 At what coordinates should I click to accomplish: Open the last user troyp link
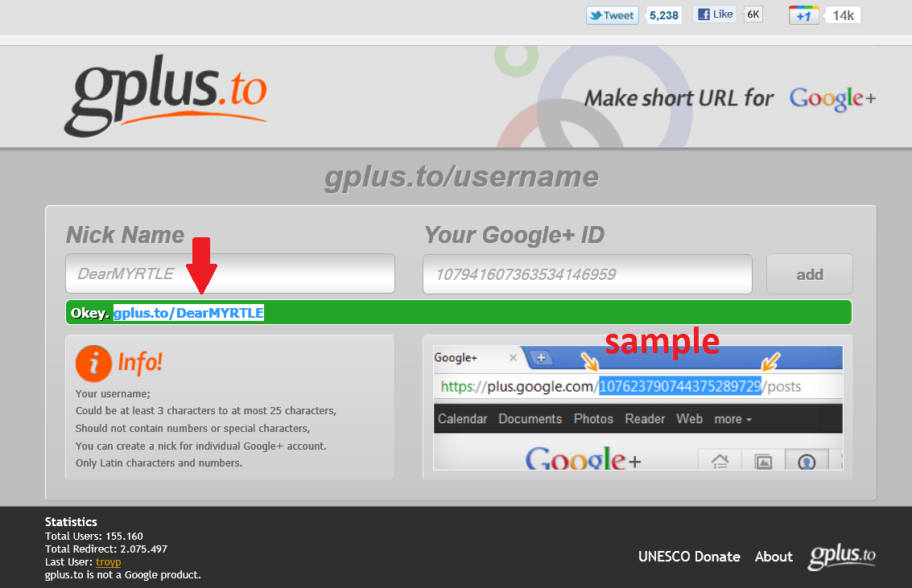click(x=108, y=561)
